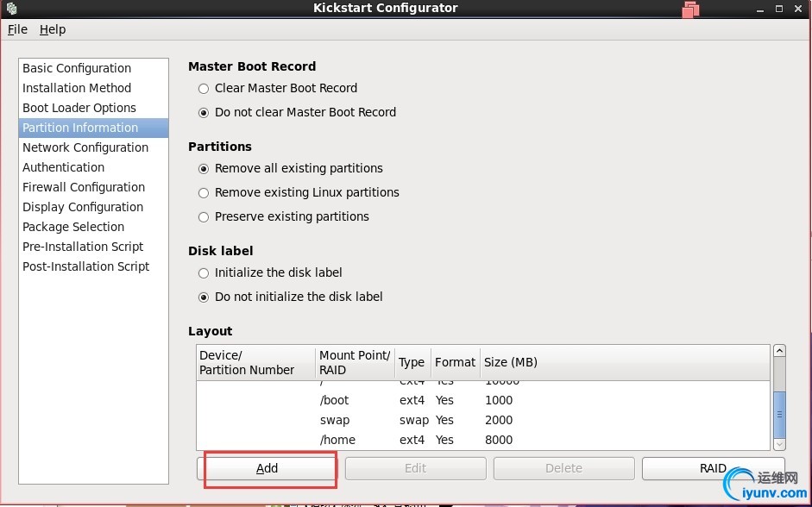Click the layout list scroll-down arrow
This screenshot has width=812, height=507.
tap(779, 444)
